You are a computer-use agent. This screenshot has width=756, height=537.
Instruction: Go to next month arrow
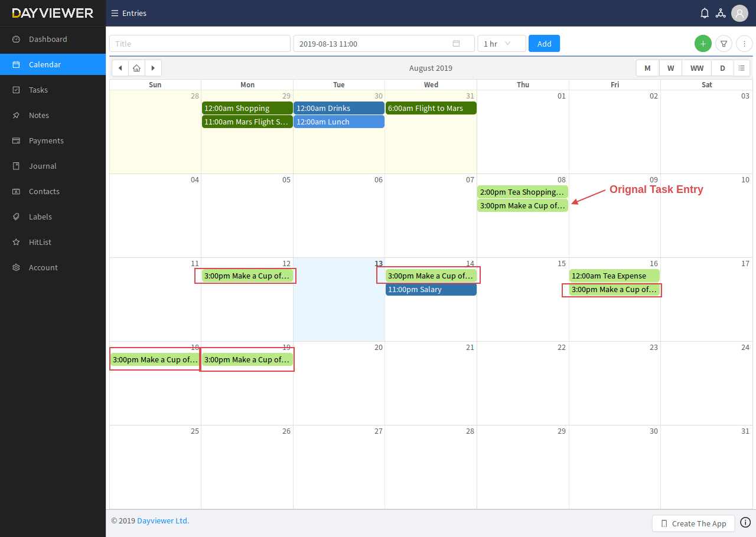(153, 68)
